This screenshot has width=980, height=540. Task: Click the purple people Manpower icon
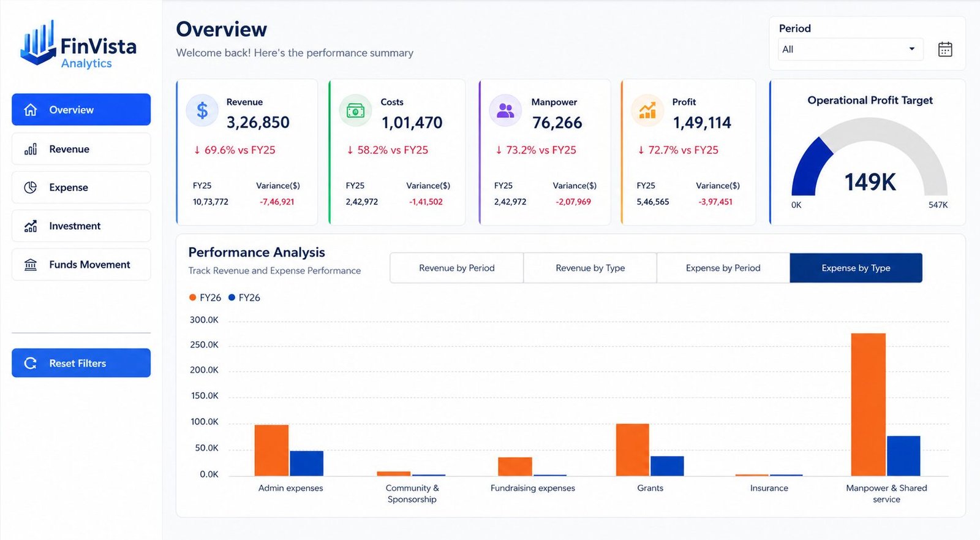click(x=505, y=111)
